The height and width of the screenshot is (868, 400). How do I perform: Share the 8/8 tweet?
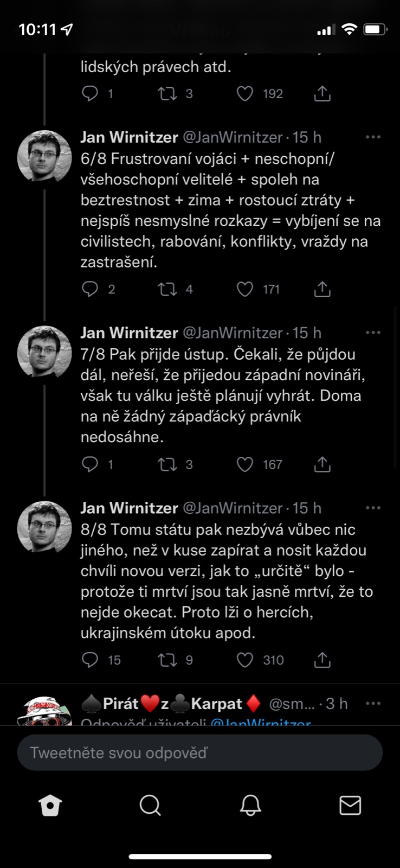coord(322,660)
